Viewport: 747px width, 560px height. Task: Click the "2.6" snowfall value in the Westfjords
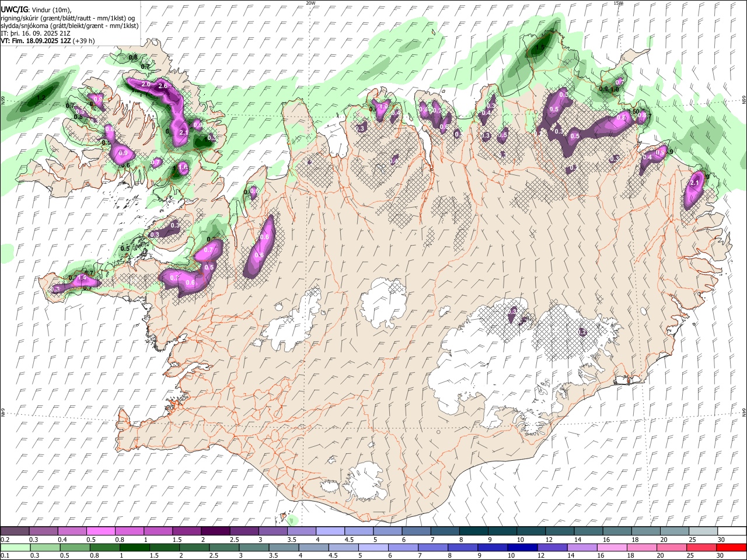tap(163, 86)
